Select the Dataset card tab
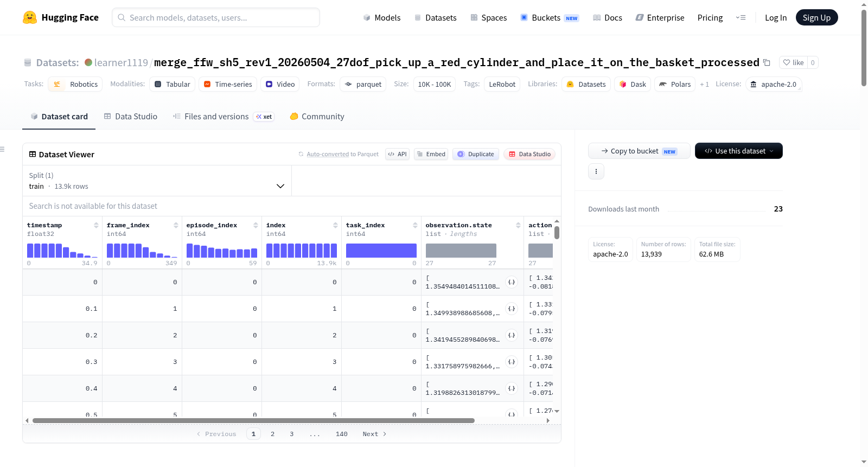This screenshot has height=467, width=868. coord(59,117)
